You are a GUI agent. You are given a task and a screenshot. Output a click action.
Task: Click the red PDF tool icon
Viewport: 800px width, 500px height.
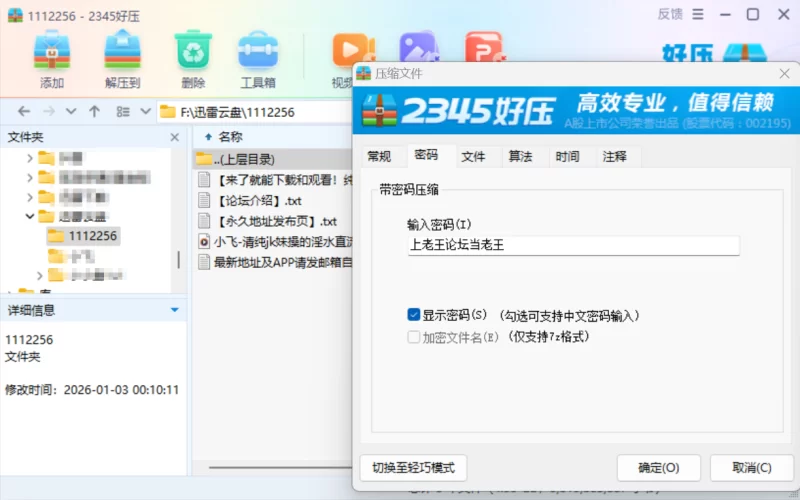[x=484, y=48]
